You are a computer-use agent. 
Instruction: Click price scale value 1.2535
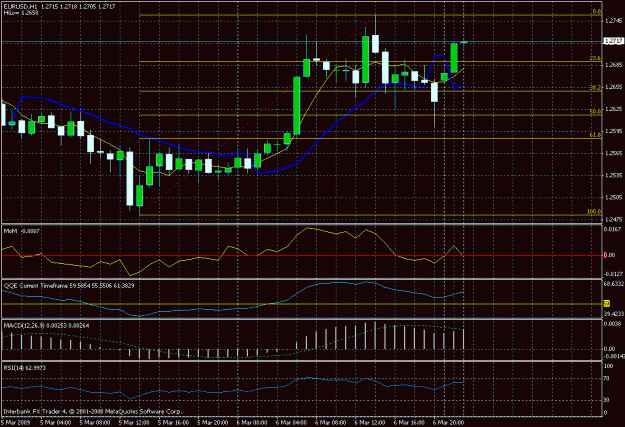click(613, 175)
